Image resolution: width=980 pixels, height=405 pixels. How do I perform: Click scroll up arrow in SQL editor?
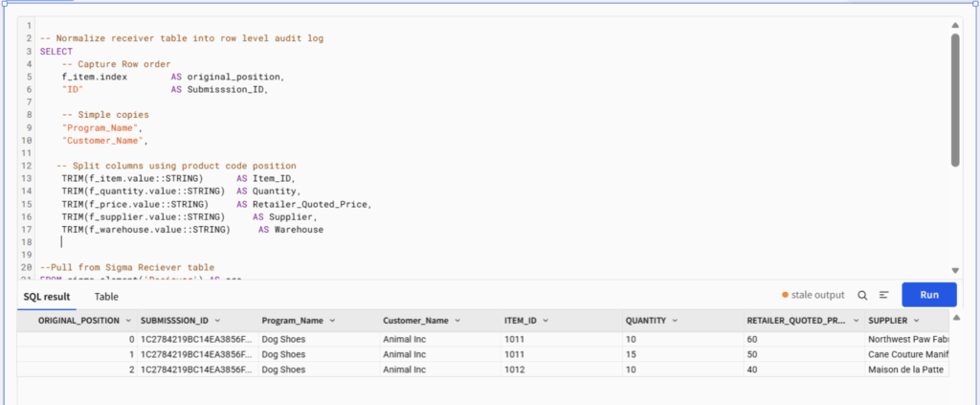(x=954, y=26)
